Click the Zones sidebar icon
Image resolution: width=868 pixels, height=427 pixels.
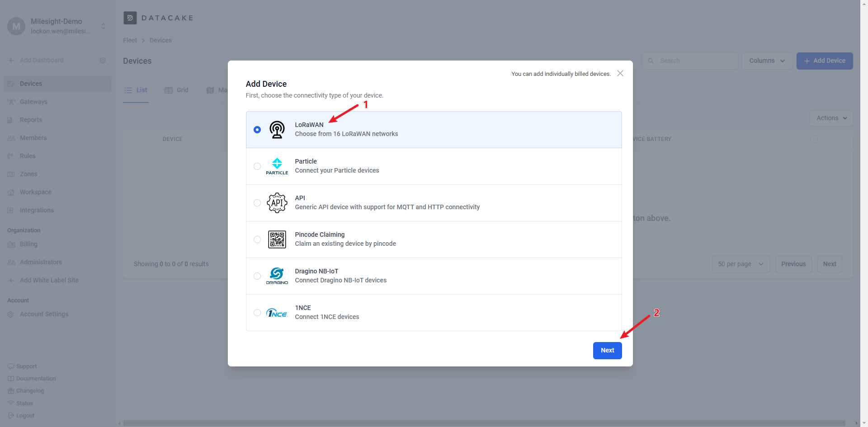(11, 174)
